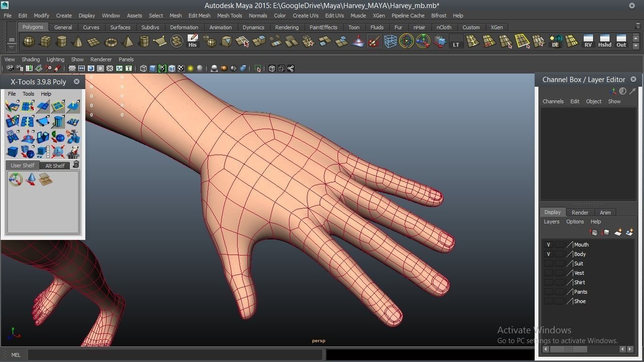
Task: Click the Layer Editor horizontal scrollbar thumb
Action: coord(569,349)
